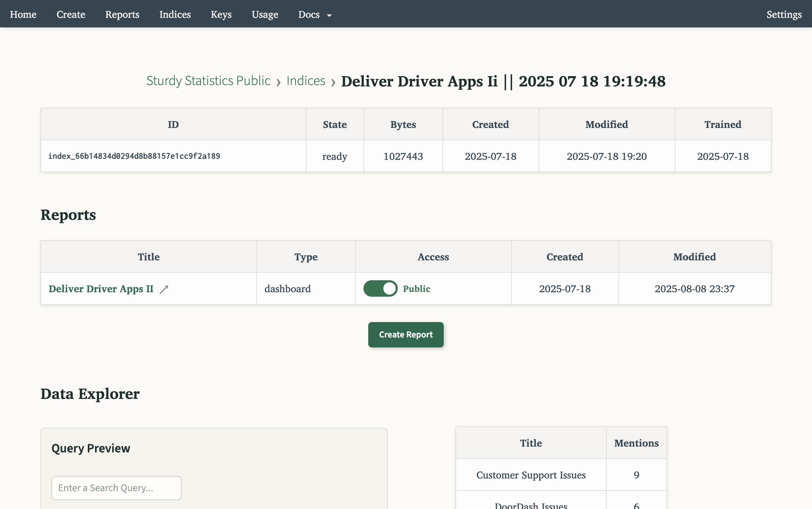The image size is (812, 509).
Task: Select the Customer Support Issues row title
Action: pos(531,475)
